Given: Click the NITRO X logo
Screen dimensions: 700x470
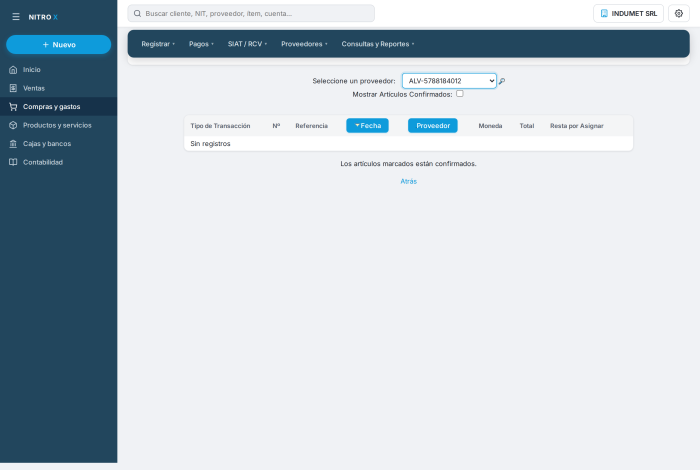Looking at the screenshot, I should click(x=43, y=17).
